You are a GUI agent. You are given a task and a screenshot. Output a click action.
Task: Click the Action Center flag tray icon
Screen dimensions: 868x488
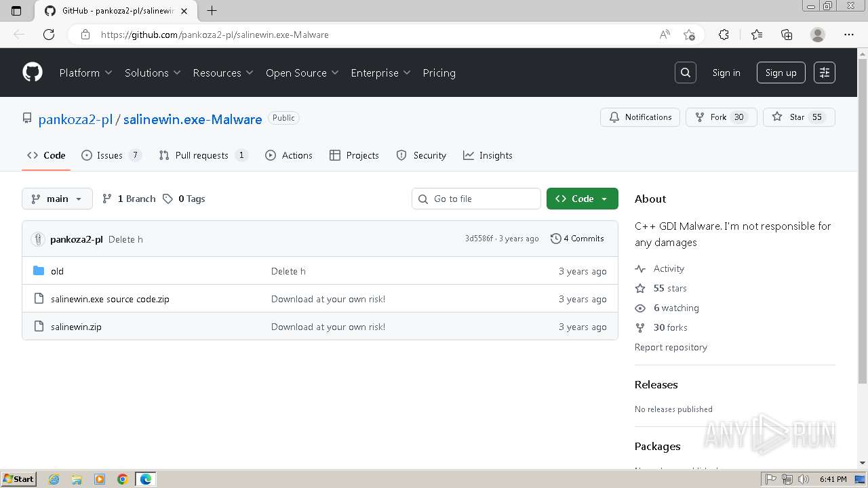pos(771,479)
